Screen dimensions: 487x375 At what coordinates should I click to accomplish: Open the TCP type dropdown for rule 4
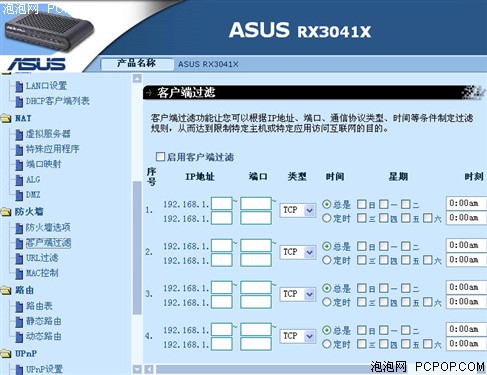pos(297,336)
